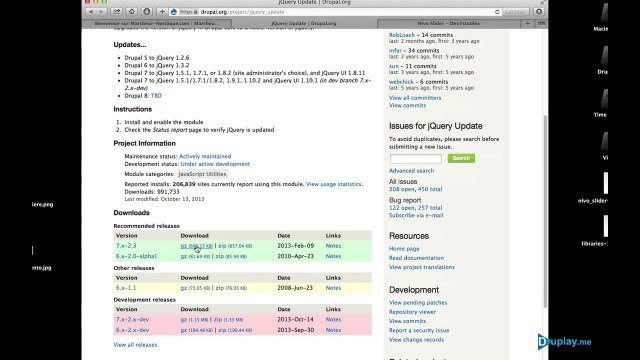The height and width of the screenshot is (360, 640).
Task: Open version 6.x-1.1 release link
Action: 126,288
